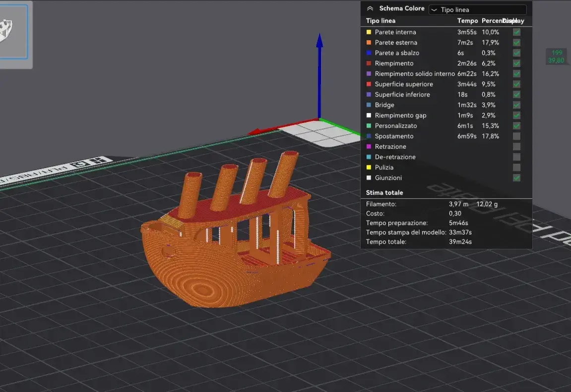Click the layer indicator showing 199 and 39,80
Image resolution: width=571 pixels, height=392 pixels.
tap(557, 56)
